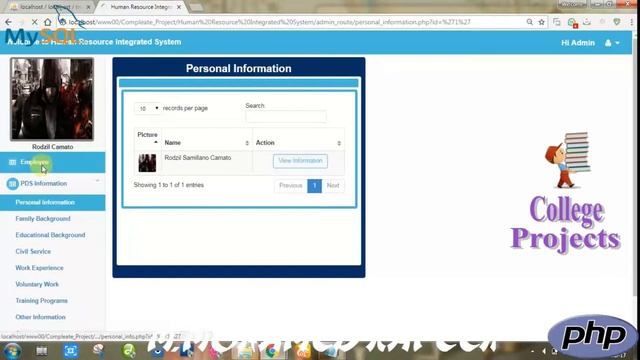The width and height of the screenshot is (640, 360).
Task: Open the browser home page icon
Action: 48,22
